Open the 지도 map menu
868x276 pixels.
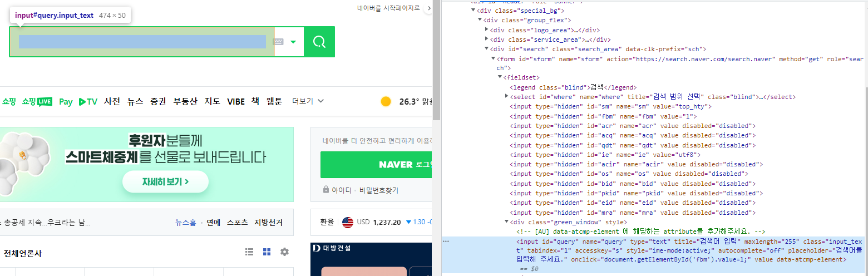(213, 101)
